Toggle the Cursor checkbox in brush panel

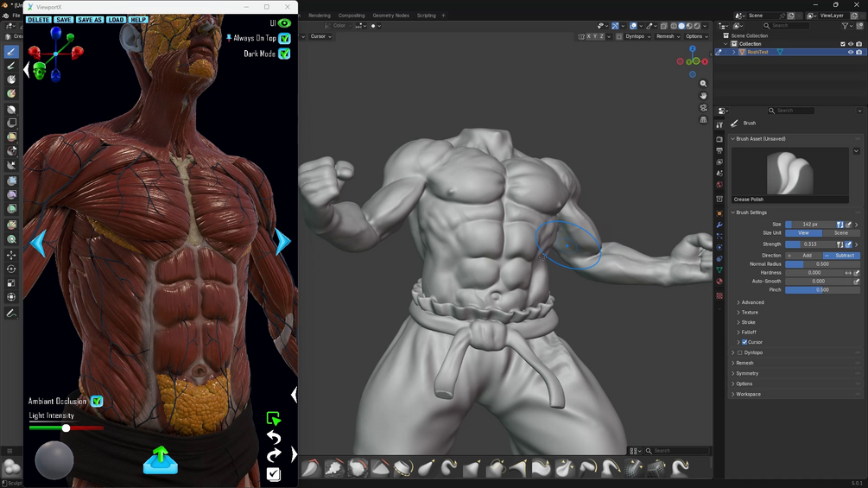pos(744,343)
